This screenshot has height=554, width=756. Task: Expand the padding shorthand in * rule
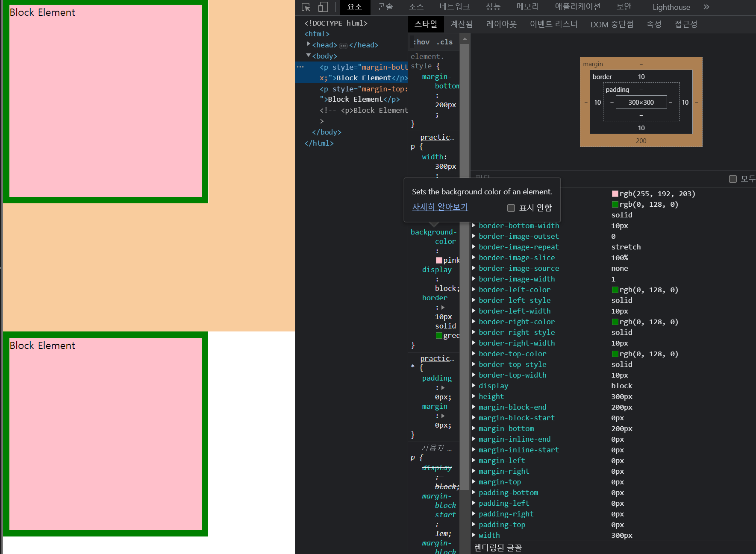[443, 388]
